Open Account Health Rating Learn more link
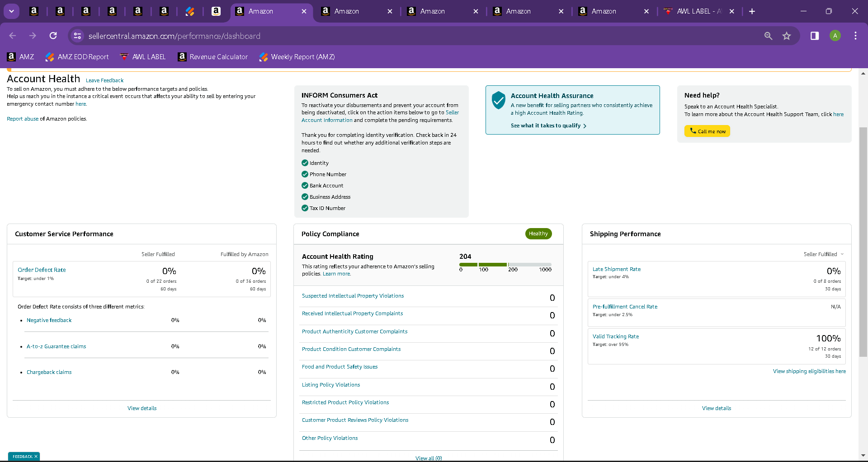This screenshot has width=868, height=462. 336,274
